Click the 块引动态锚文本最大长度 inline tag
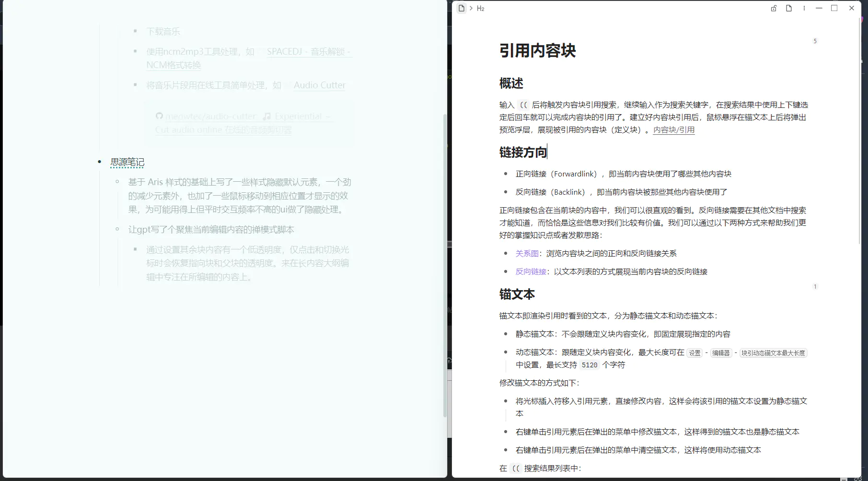The height and width of the screenshot is (481, 868). [x=773, y=353]
